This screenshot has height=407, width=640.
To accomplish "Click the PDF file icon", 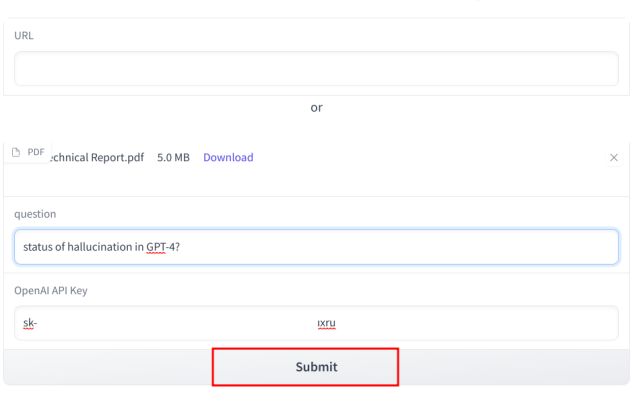I will 19,151.
